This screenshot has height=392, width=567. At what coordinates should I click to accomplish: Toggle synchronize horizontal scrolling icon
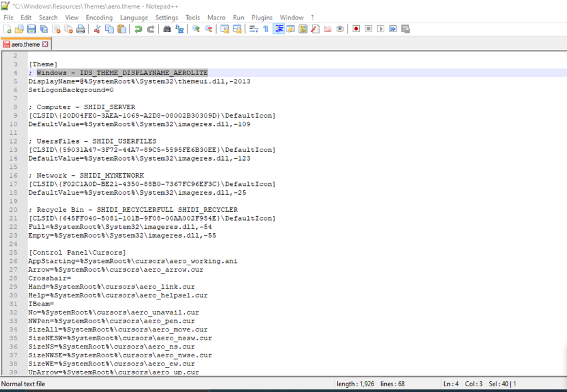238,29
